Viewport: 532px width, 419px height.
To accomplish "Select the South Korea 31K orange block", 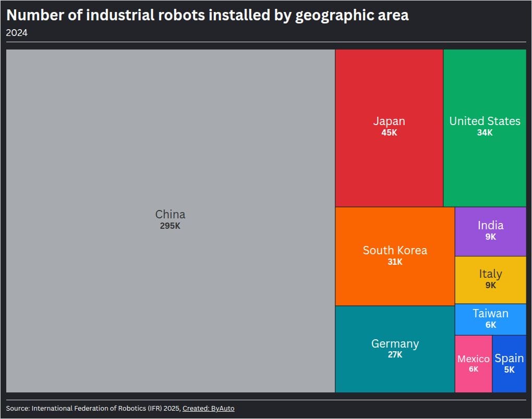I will (395, 256).
